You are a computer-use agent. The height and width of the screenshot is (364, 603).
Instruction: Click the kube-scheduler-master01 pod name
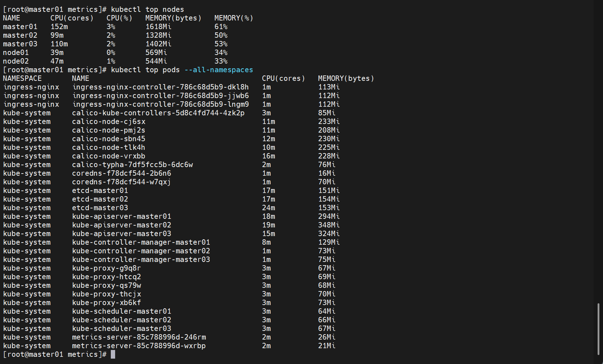(122, 311)
